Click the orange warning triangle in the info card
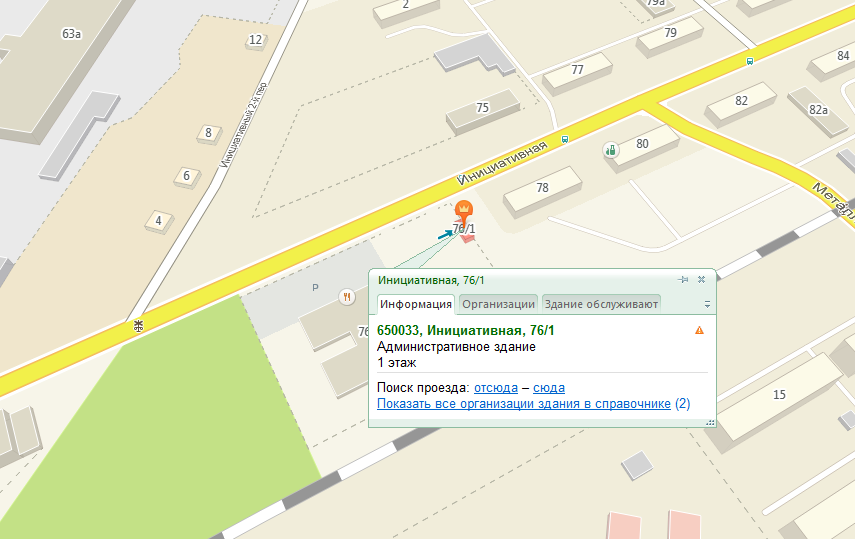Image resolution: width=855 pixels, height=539 pixels. click(x=699, y=330)
